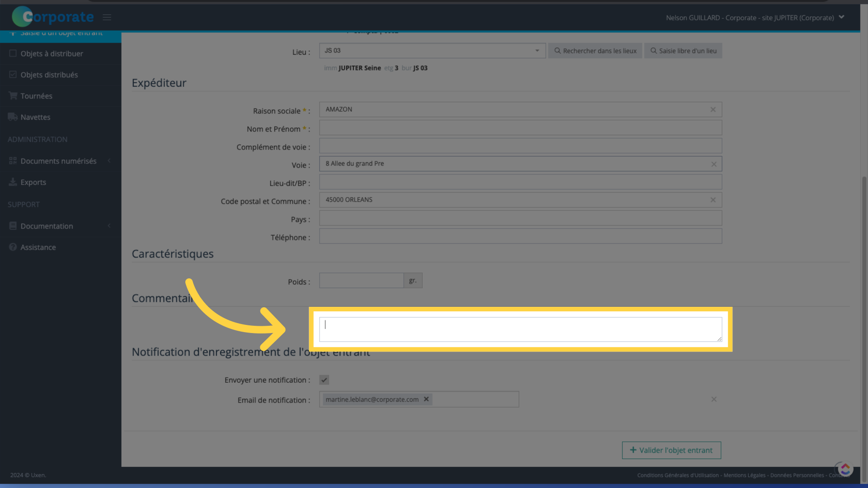868x488 pixels.
Task: Open the Documentation support menu item
Action: 47,226
